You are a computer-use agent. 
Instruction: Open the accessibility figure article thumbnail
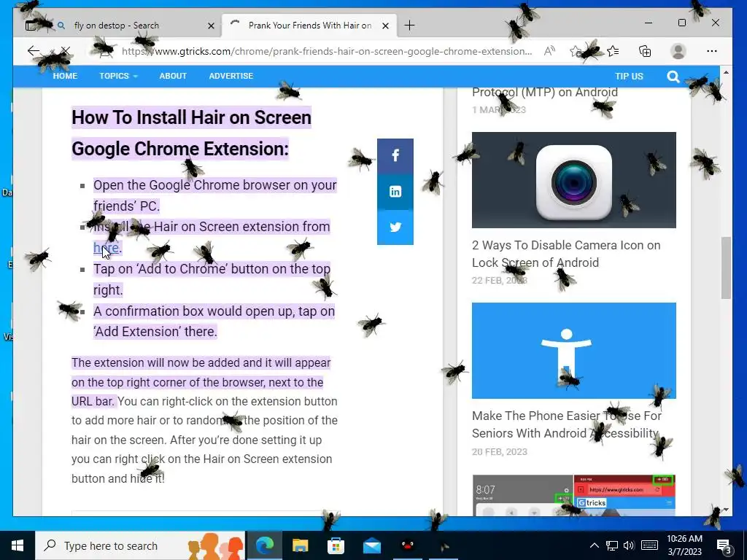coord(573,351)
